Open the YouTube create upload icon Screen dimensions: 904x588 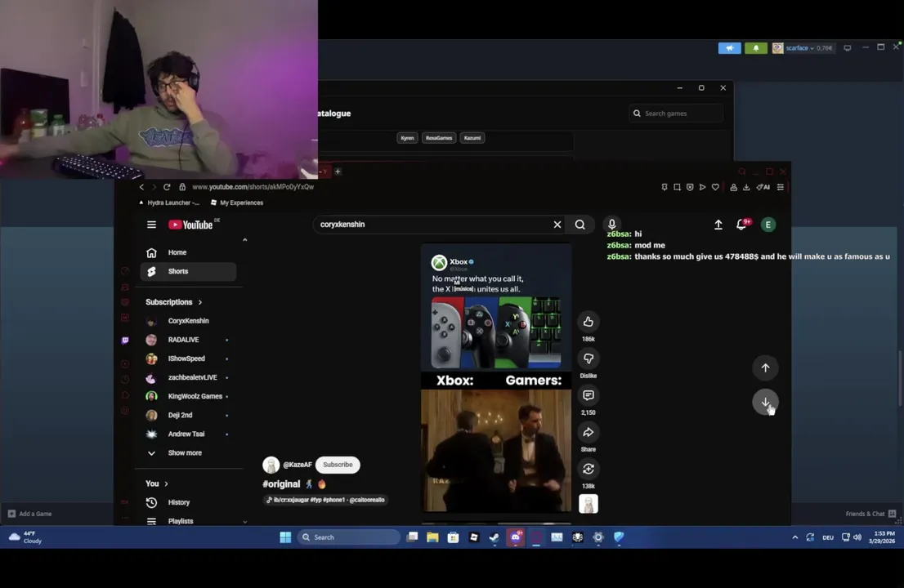point(718,225)
